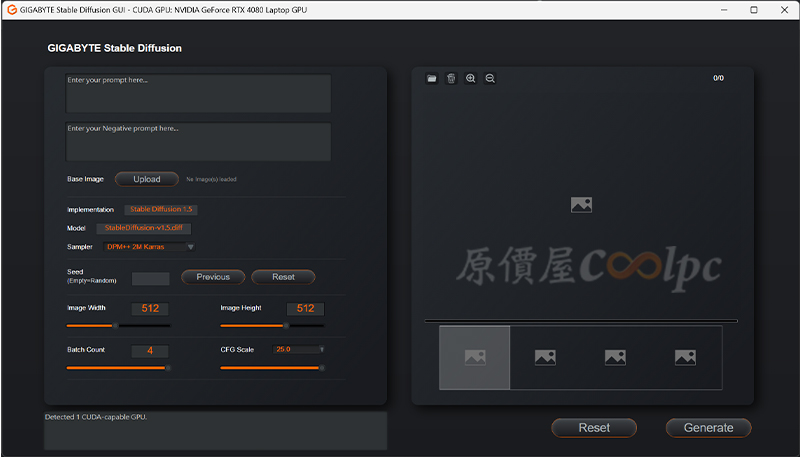The width and height of the screenshot is (800, 457).
Task: Minimize the Stable Diffusion GUI window
Action: tap(724, 10)
